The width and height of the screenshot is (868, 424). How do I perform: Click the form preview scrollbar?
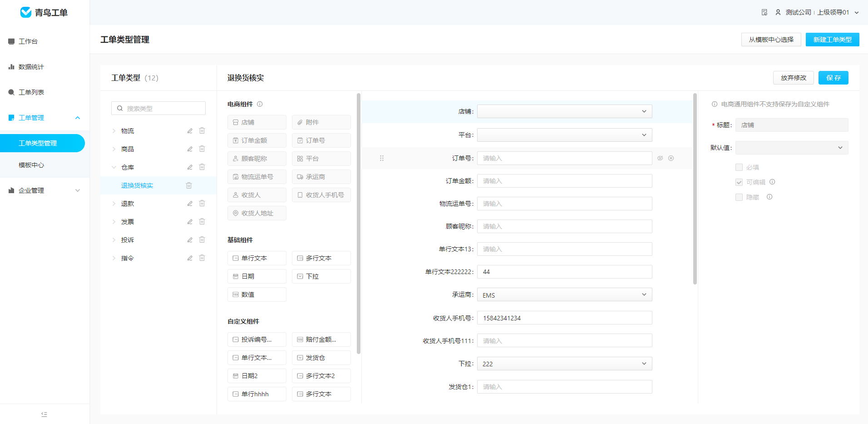[x=695, y=189]
